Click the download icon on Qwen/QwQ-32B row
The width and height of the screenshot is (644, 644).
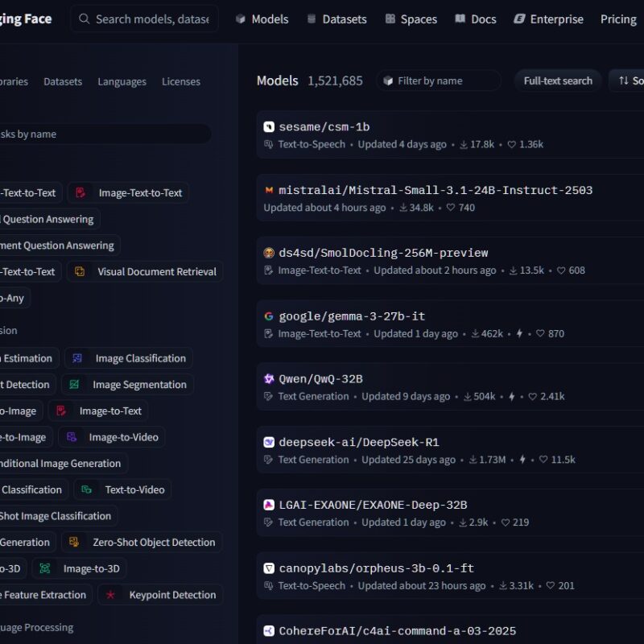point(468,396)
